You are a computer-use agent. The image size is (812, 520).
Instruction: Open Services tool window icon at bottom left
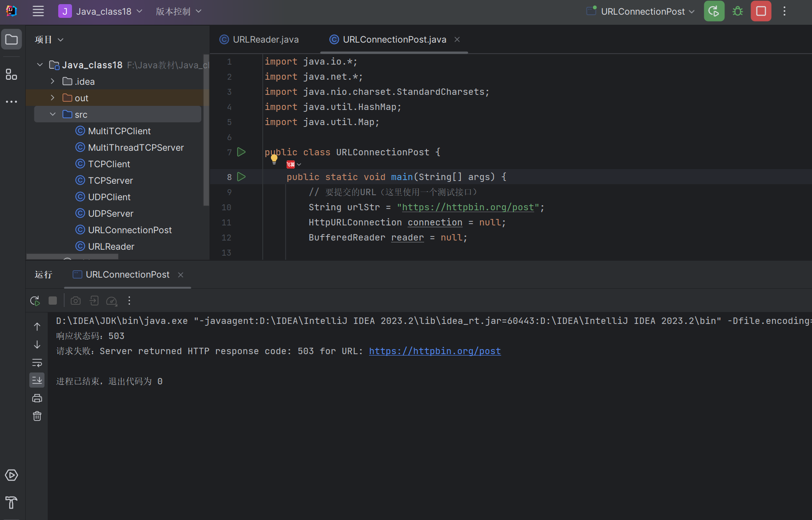[x=11, y=475]
